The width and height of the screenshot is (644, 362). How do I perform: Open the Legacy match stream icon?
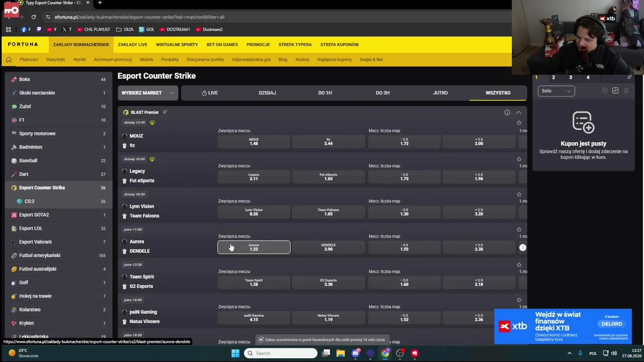point(152,159)
